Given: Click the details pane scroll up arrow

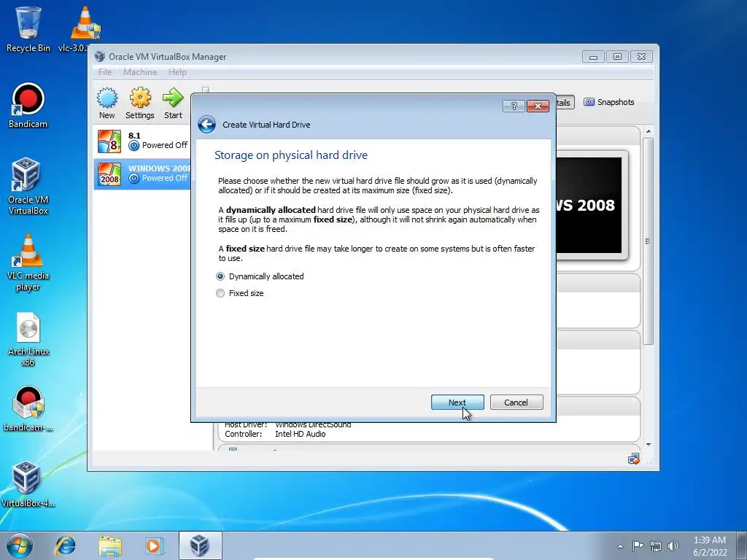Looking at the screenshot, I should (648, 131).
